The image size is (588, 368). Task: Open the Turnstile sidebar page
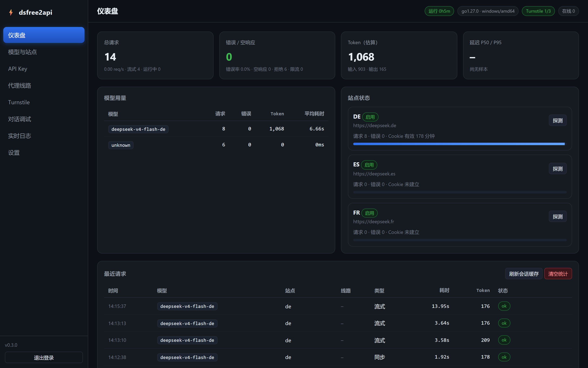coord(44,102)
